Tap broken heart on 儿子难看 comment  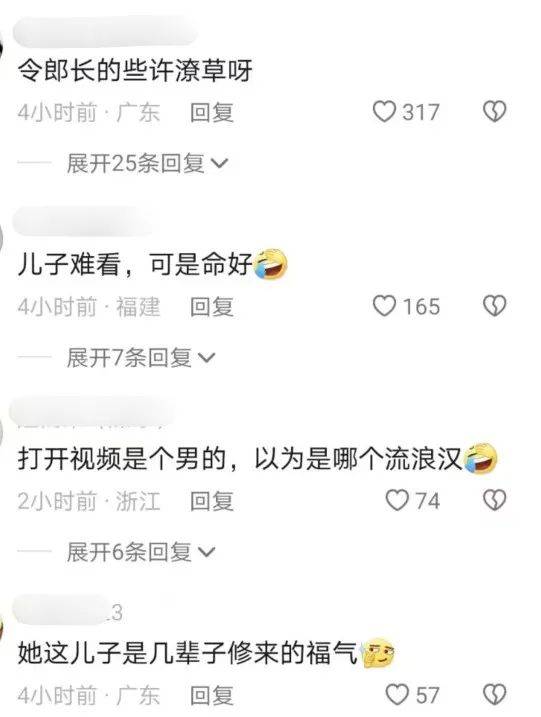pyautogui.click(x=495, y=306)
